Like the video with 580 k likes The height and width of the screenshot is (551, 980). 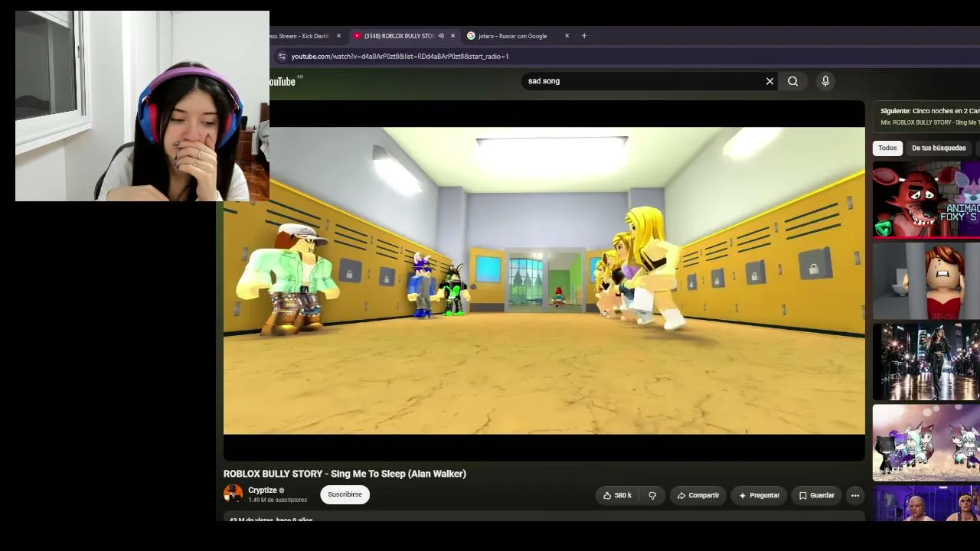617,495
